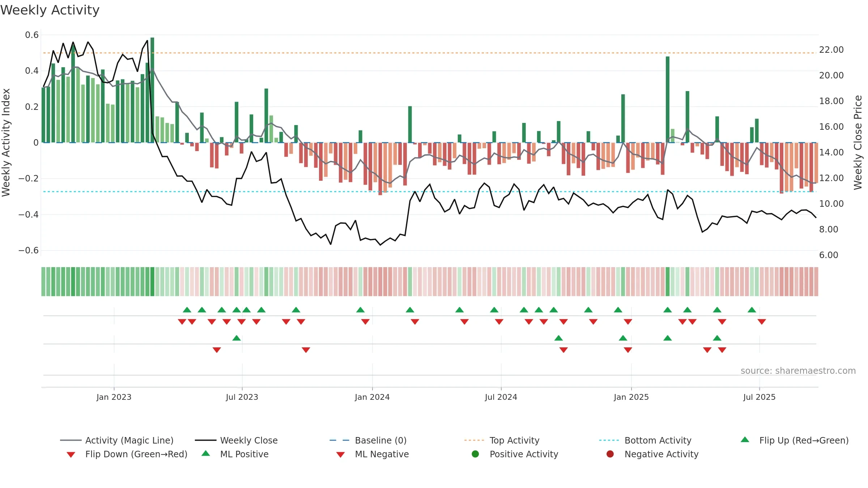This screenshot has height=488, width=868.
Task: Select the Jul 2025 x-axis label
Action: point(759,397)
